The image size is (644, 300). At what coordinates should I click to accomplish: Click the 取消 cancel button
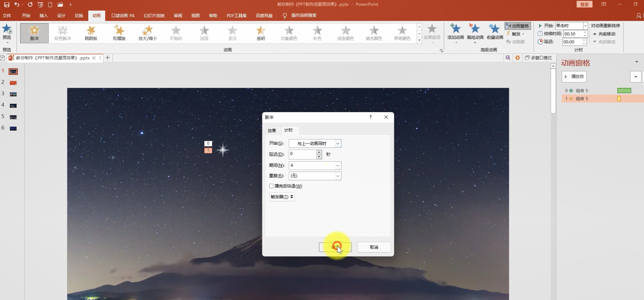[374, 247]
